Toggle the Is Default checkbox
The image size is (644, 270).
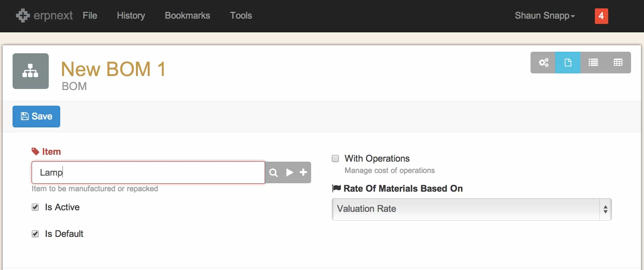(35, 234)
